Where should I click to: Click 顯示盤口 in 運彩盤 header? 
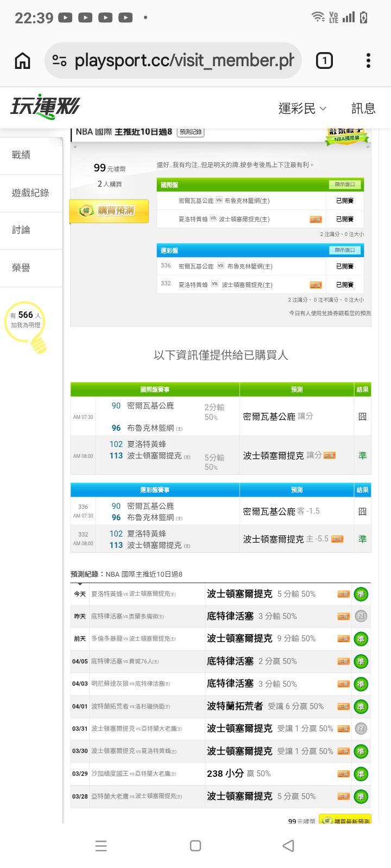[345, 250]
